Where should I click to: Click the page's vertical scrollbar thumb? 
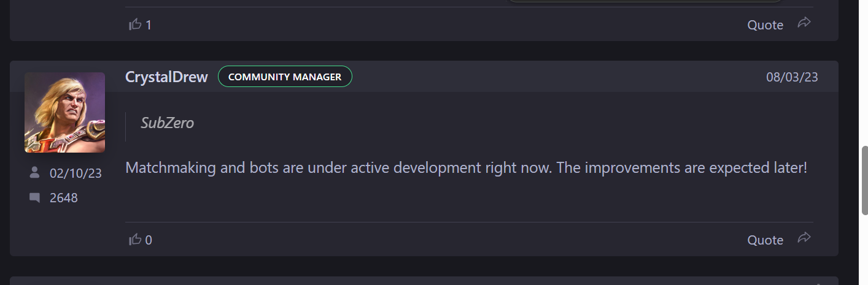coord(864,180)
